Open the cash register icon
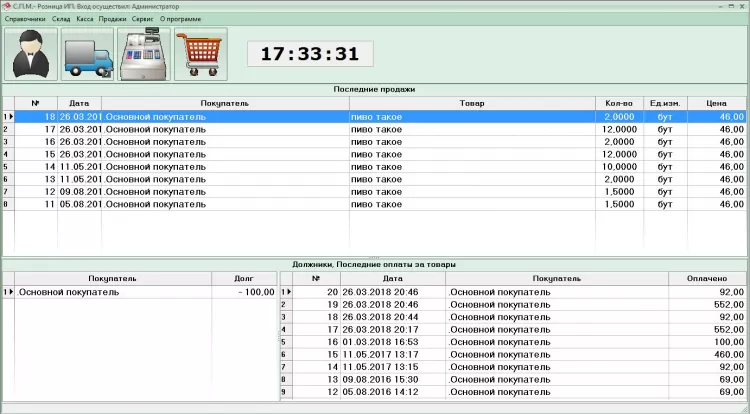This screenshot has height=414, width=750. click(144, 54)
